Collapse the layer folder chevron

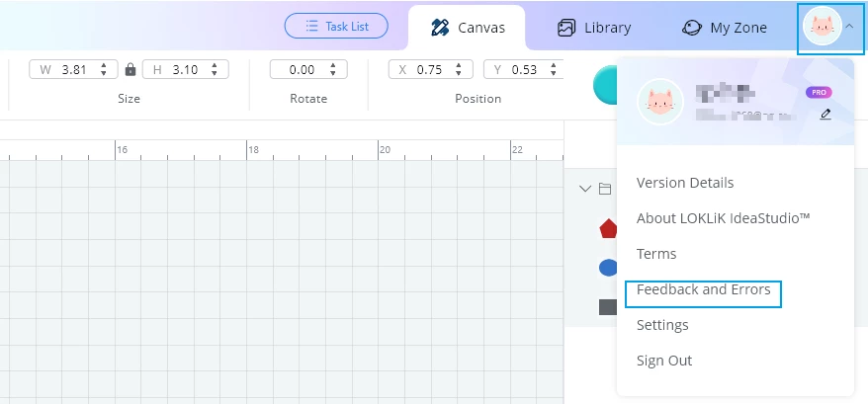pos(585,189)
